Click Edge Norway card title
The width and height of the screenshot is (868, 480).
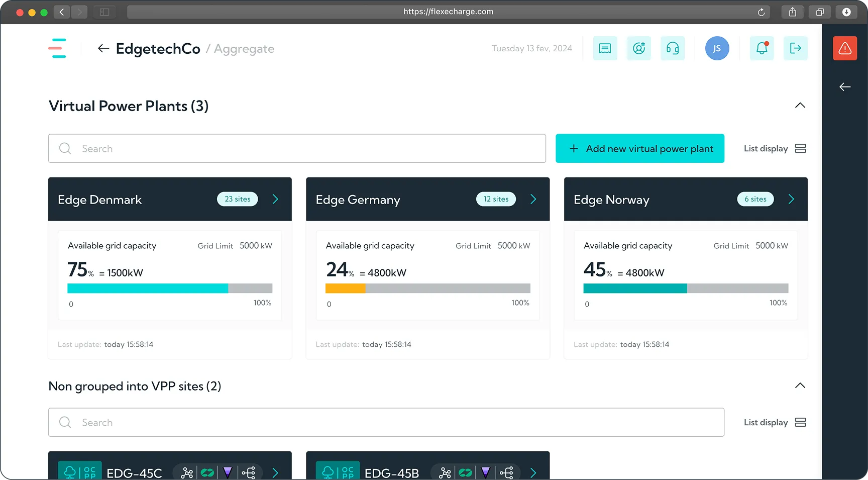coord(612,200)
